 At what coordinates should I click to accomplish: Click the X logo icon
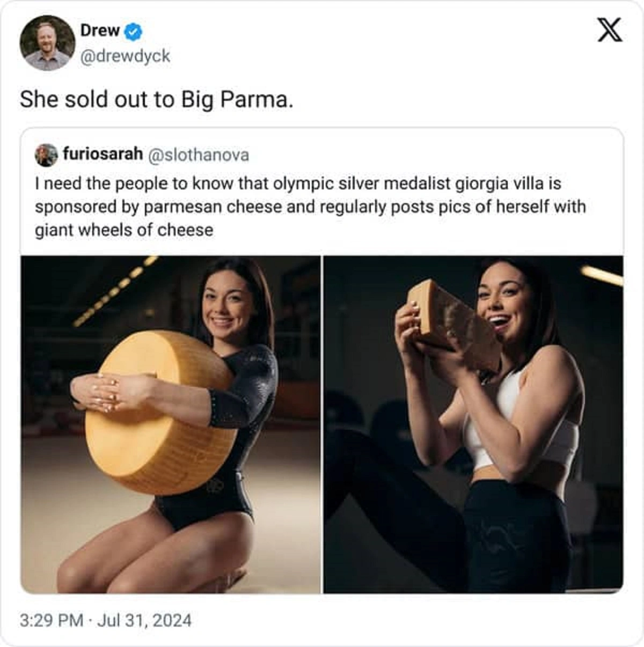[x=610, y=30]
